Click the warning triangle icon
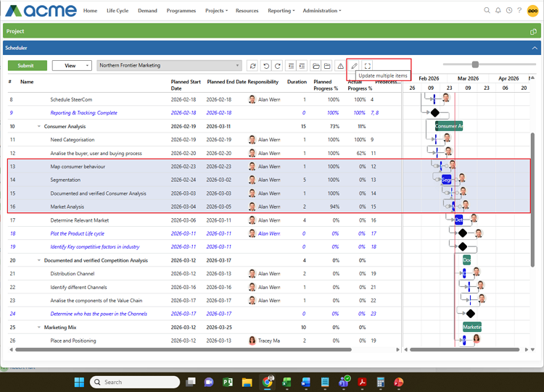Image resolution: width=544 pixels, height=392 pixels. click(340, 66)
